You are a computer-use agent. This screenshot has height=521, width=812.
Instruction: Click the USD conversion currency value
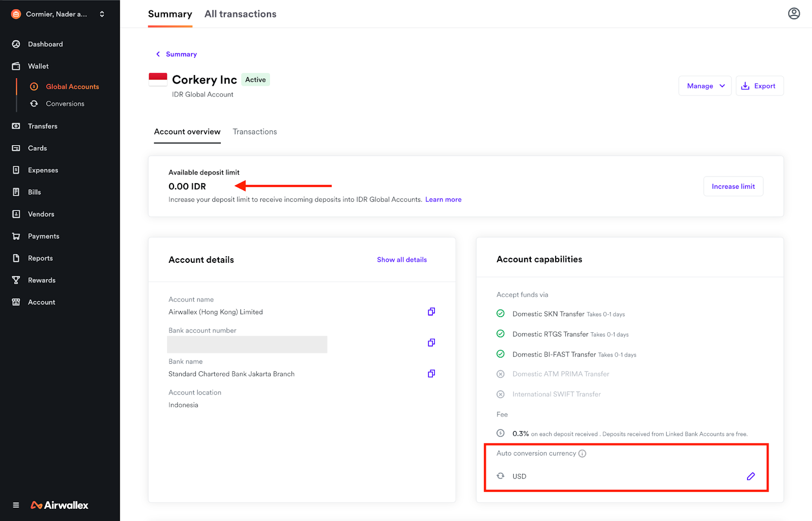(x=519, y=476)
